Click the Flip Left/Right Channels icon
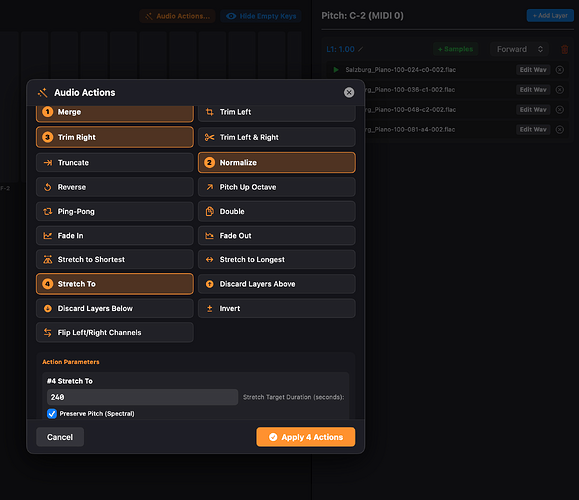Screen dimensions: 579x500 [x=48, y=333]
